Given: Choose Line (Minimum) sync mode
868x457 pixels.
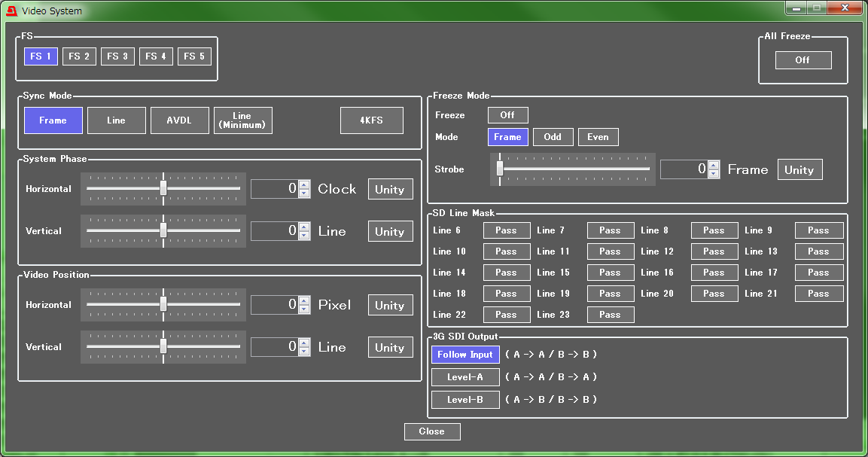Looking at the screenshot, I should click(x=242, y=120).
